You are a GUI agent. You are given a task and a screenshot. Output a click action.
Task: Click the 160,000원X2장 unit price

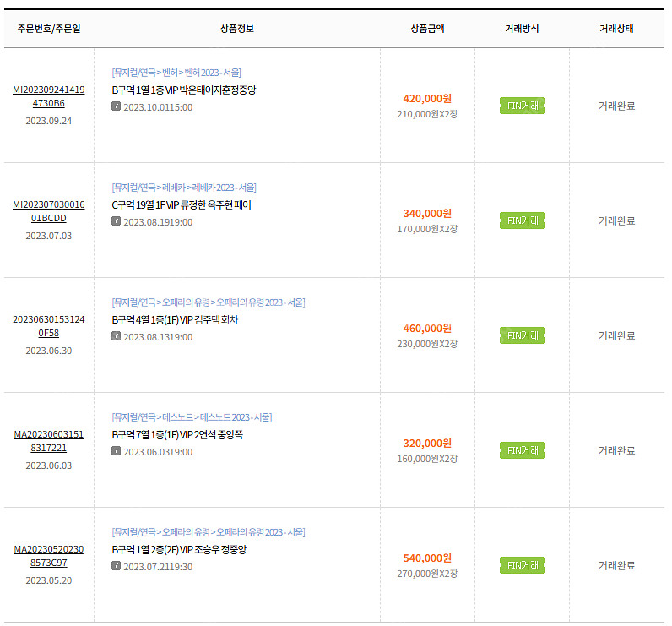pos(427,459)
